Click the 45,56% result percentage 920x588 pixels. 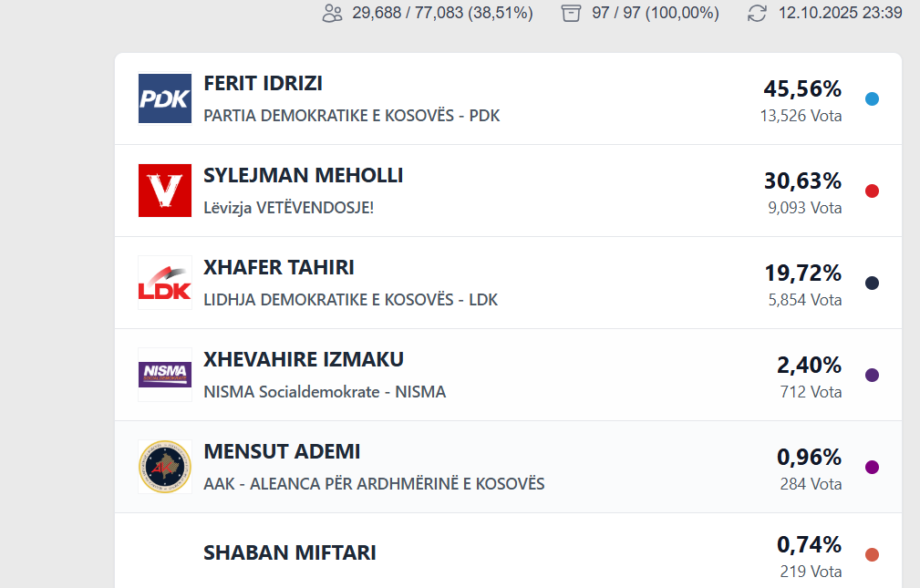(802, 89)
